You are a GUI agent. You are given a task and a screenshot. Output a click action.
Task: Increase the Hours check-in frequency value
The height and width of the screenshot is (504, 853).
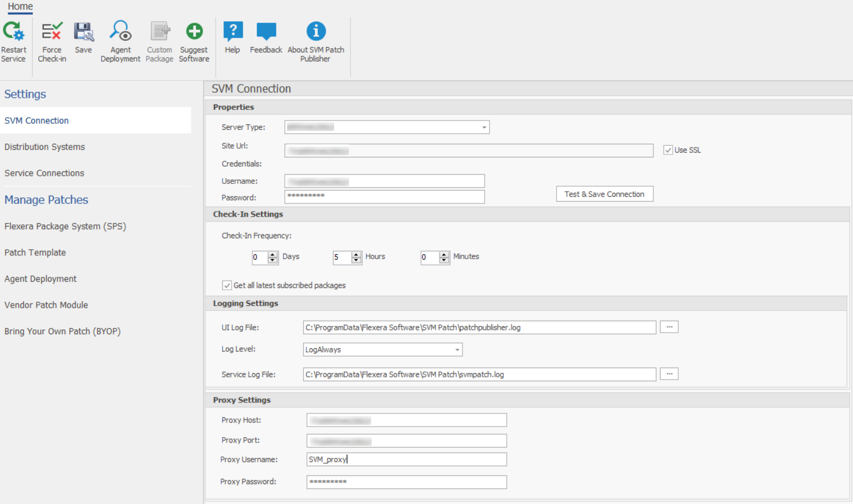356,254
